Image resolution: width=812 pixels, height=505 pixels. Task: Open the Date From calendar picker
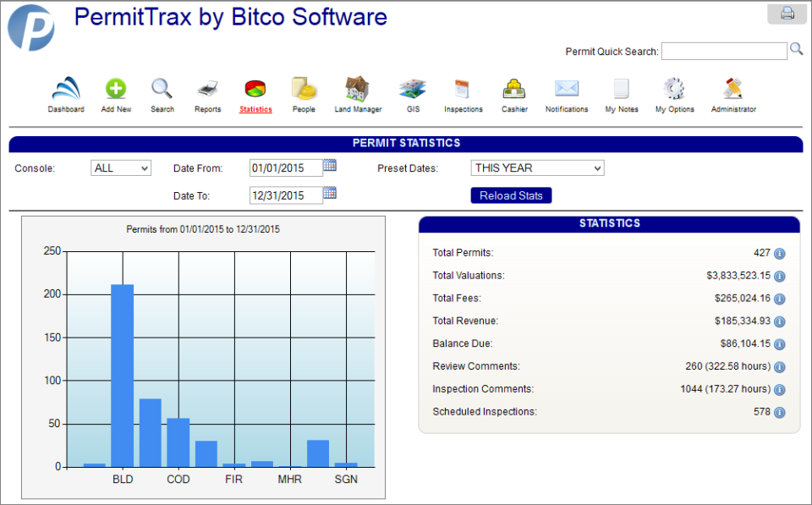point(330,165)
